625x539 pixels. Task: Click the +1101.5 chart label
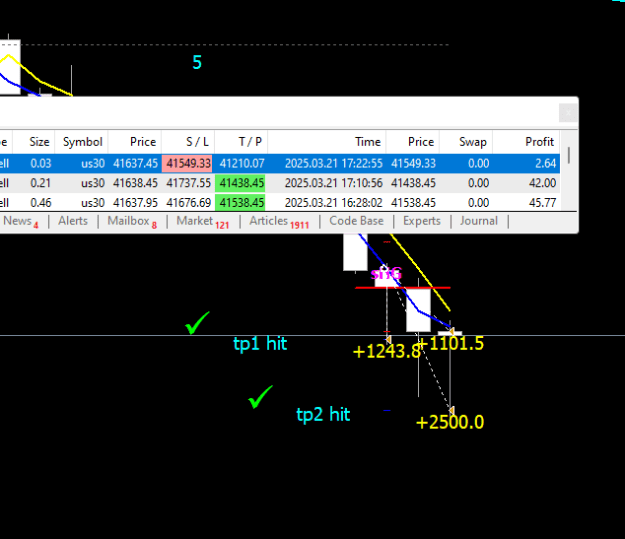(450, 343)
